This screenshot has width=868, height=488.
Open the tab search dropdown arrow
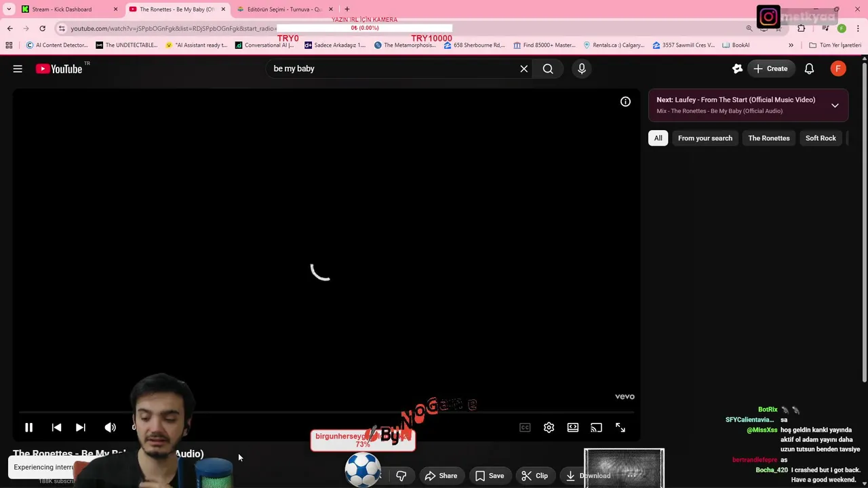(x=8, y=9)
